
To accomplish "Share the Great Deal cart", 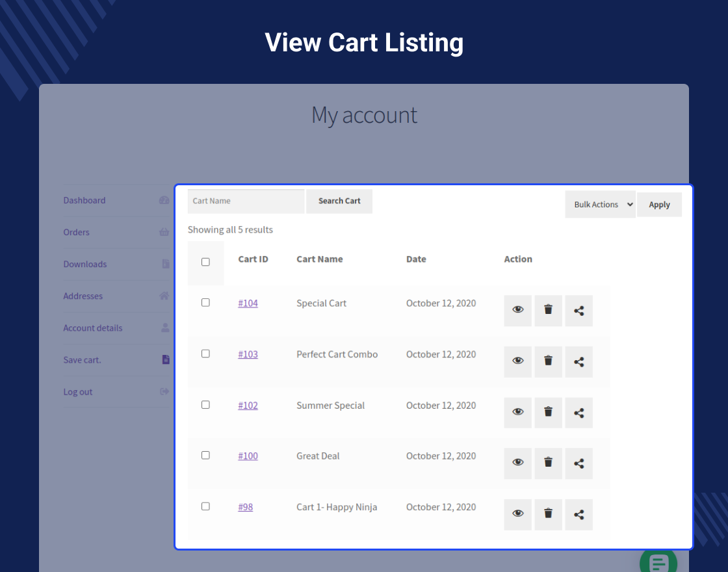I will (x=578, y=463).
